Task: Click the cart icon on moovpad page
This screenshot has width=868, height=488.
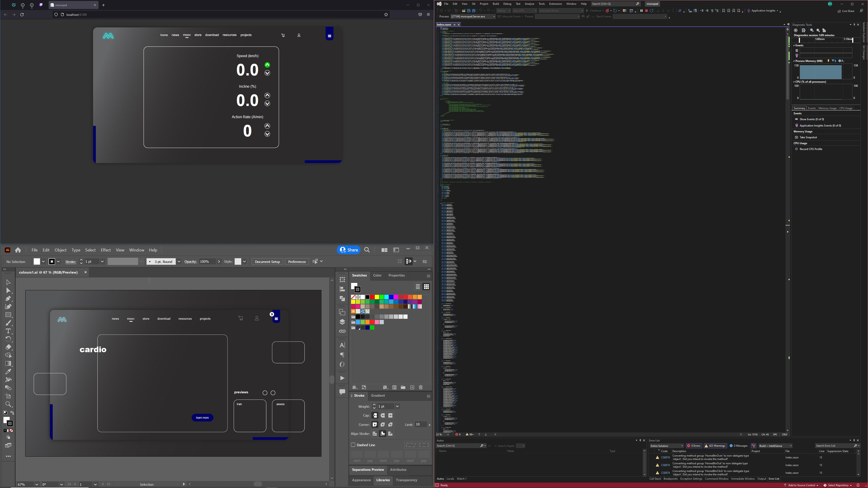Action: [x=283, y=35]
